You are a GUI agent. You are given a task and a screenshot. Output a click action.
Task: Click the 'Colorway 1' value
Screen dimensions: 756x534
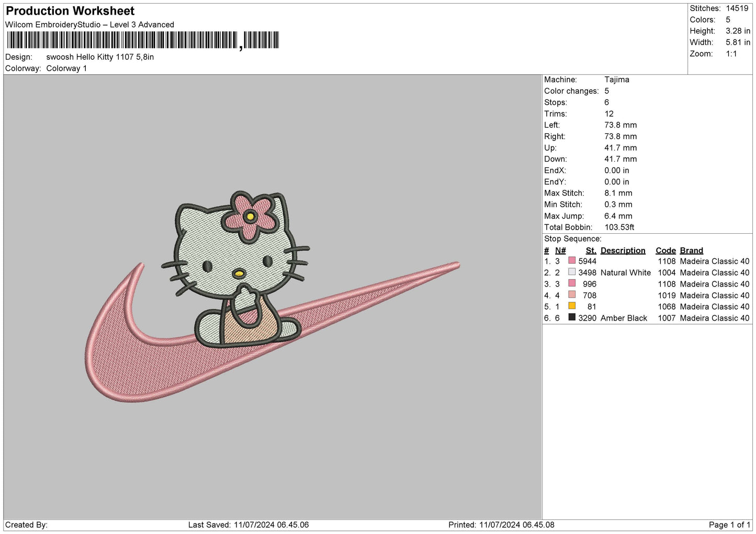coord(66,69)
